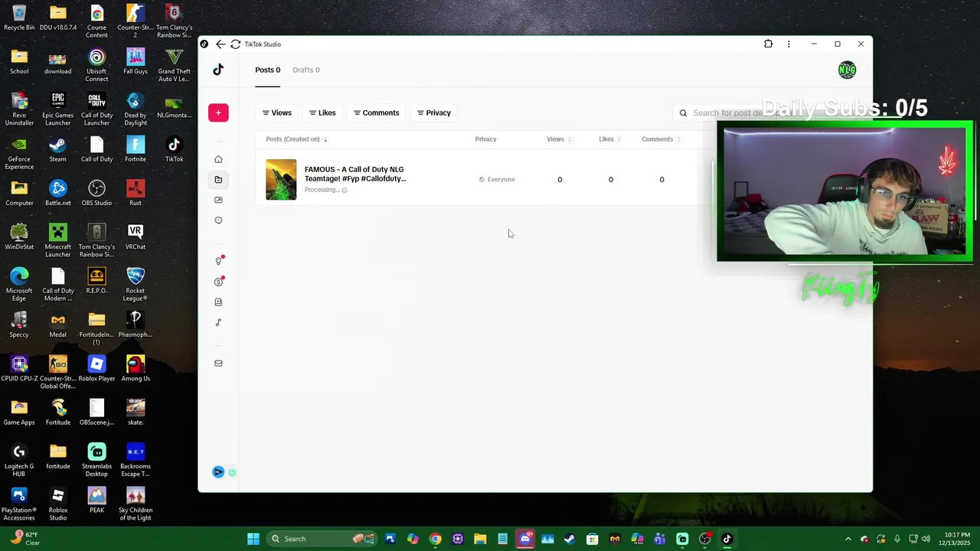This screenshot has height=551, width=980.
Task: Open the Among Us desktop shortcut
Action: pos(136,368)
